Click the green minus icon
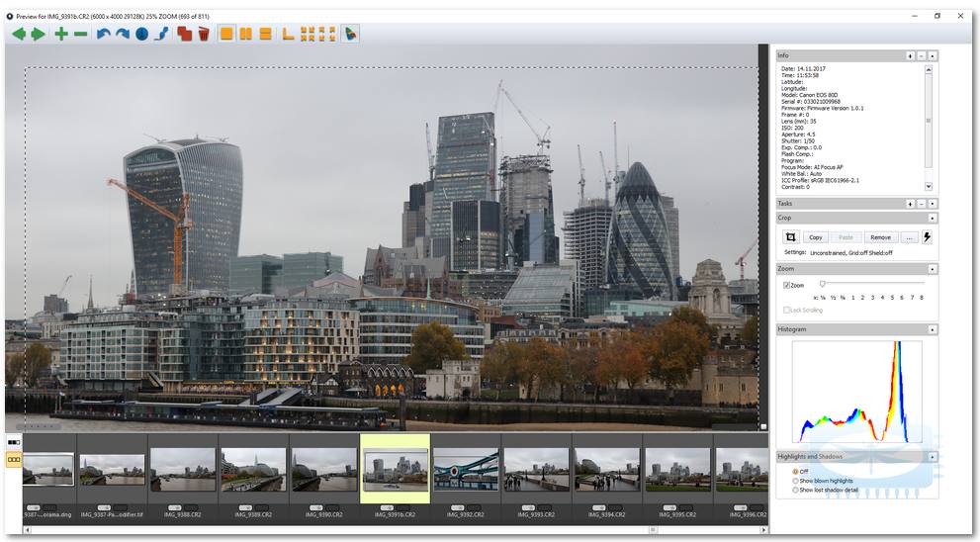Screen dimensions: 980x542 81,34
